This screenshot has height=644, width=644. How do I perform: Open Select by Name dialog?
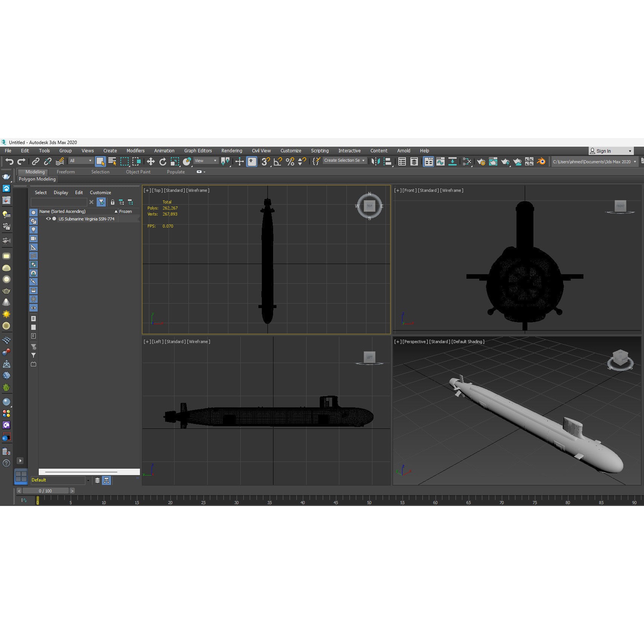(112, 161)
